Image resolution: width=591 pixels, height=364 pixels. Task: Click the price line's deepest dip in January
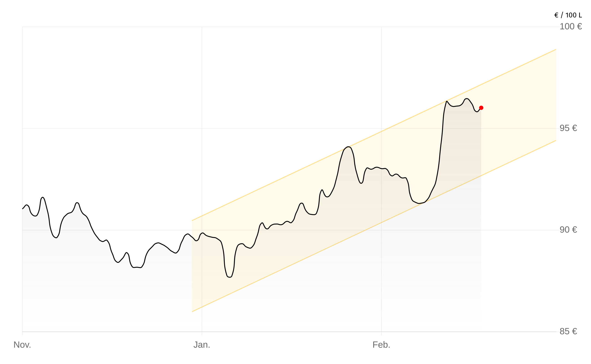coord(230,277)
